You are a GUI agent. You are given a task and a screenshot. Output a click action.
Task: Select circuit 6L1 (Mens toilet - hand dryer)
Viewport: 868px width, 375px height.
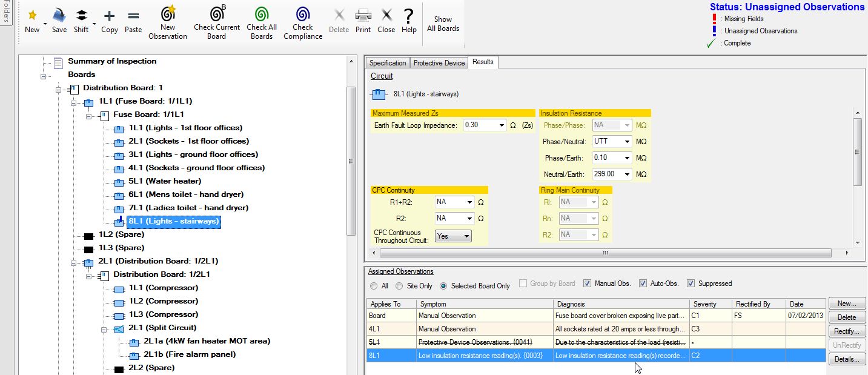pos(186,194)
